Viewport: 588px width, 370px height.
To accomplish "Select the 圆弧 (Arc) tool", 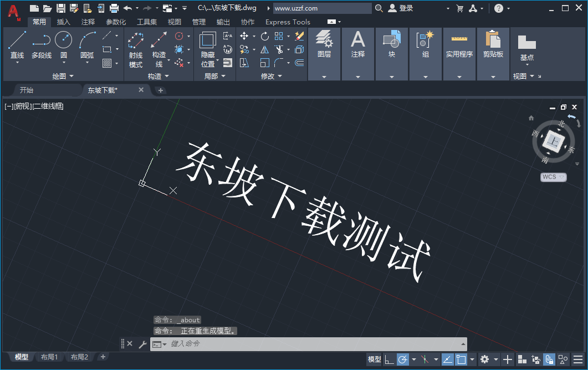I will (x=87, y=45).
